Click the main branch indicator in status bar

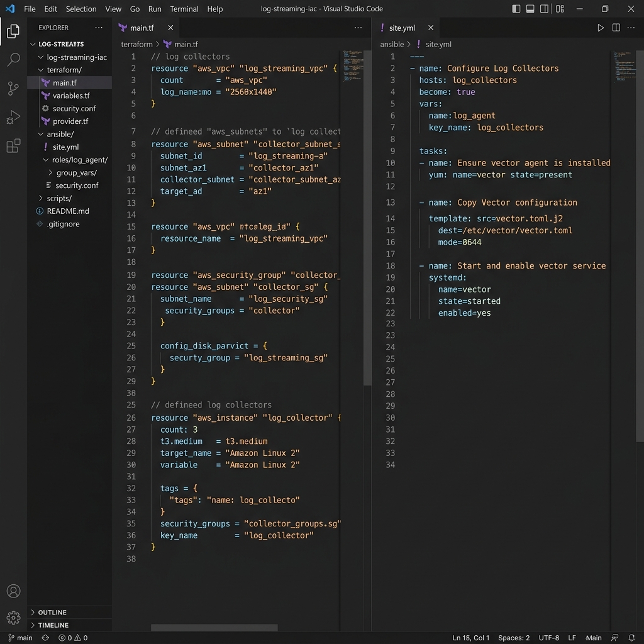(x=20, y=638)
